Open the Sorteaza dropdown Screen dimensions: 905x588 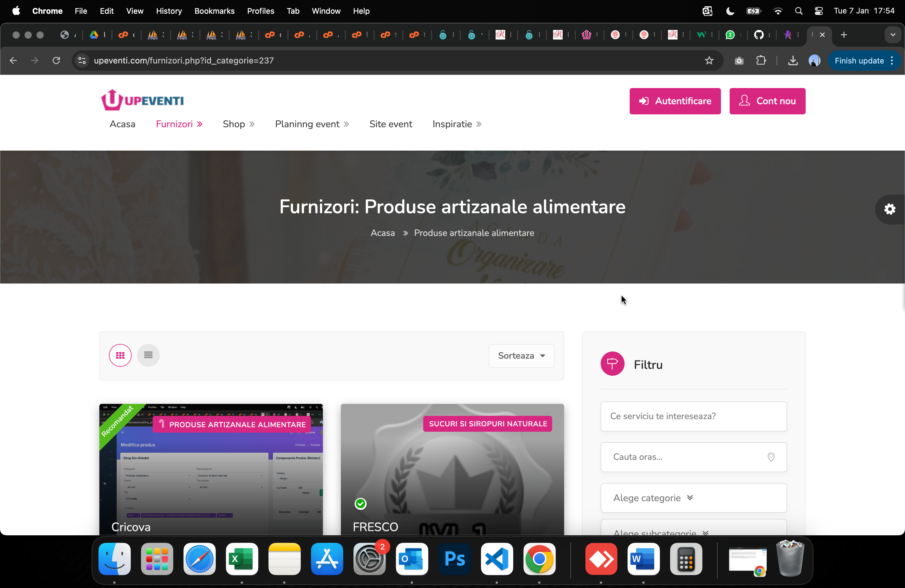point(521,356)
